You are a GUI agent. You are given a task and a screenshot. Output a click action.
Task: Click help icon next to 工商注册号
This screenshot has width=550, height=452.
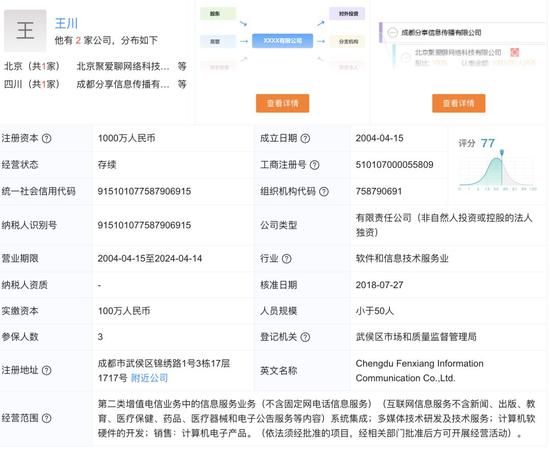pyautogui.click(x=315, y=165)
